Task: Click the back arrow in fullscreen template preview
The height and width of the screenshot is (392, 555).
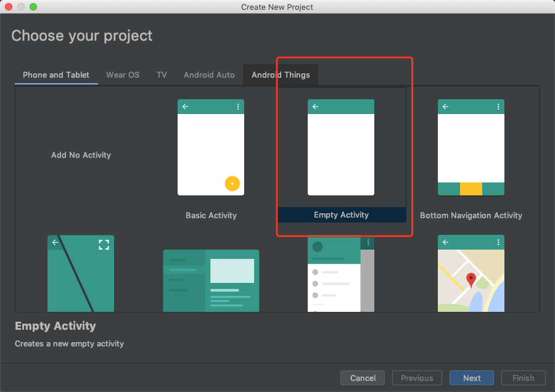Action: tap(55, 242)
